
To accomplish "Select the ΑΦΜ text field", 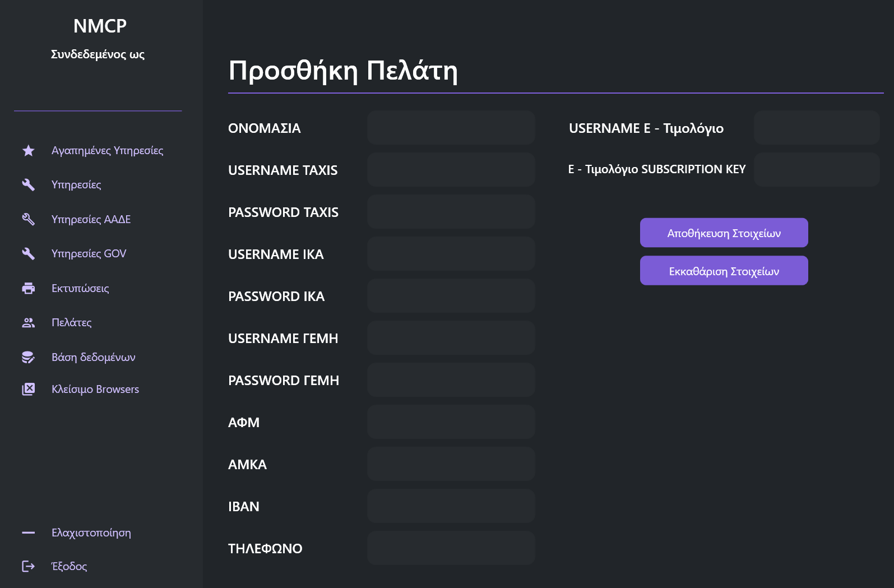I will (x=451, y=422).
